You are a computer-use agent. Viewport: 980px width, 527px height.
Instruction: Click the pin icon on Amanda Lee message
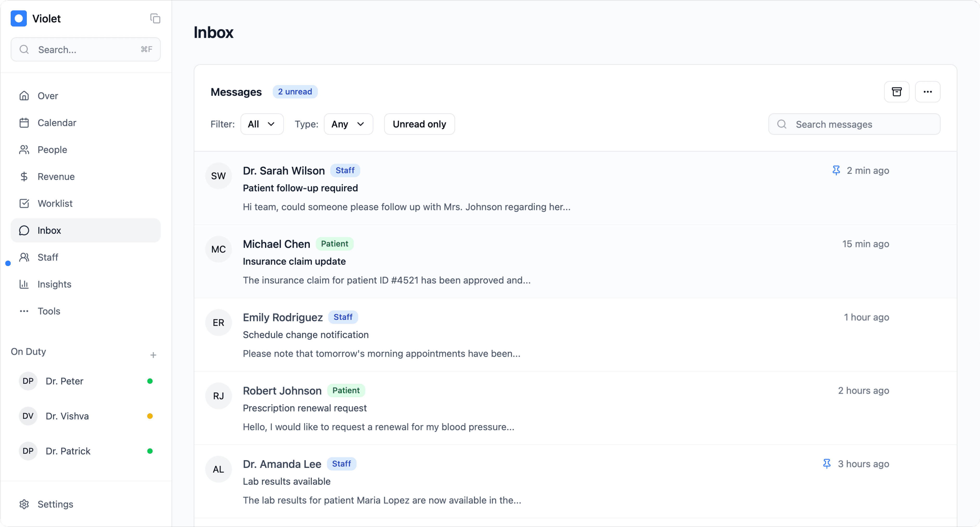pyautogui.click(x=827, y=464)
